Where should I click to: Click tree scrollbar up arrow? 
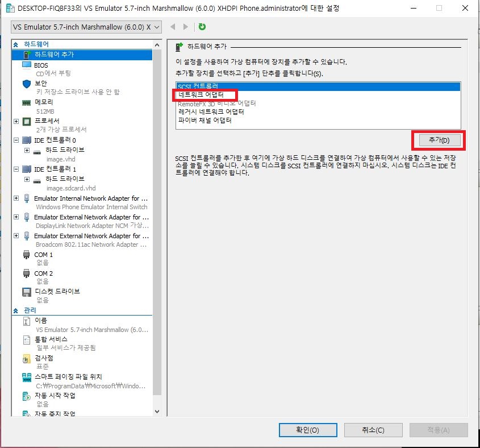click(x=157, y=45)
